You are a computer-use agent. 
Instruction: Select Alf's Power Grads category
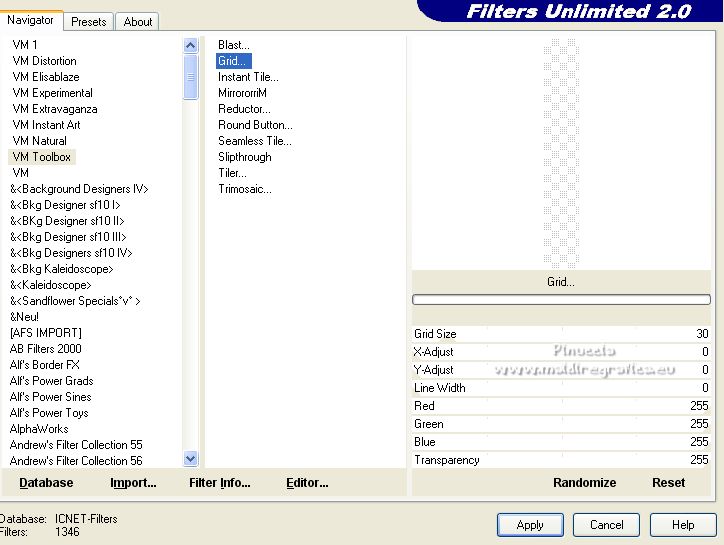(51, 381)
